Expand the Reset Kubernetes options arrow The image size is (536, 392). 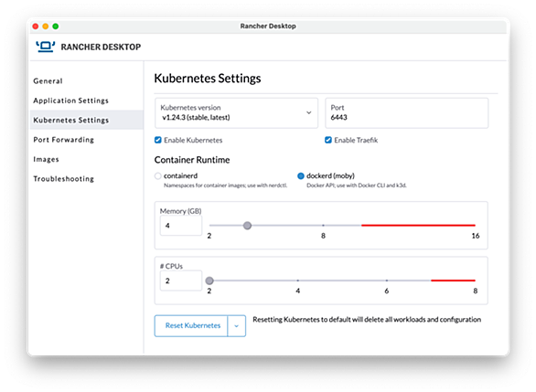[237, 326]
